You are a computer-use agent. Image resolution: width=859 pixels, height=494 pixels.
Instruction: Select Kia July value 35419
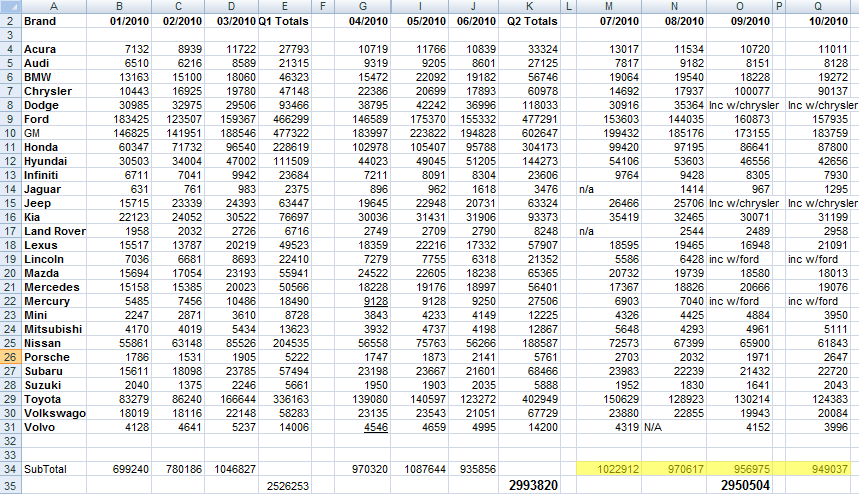[609, 217]
